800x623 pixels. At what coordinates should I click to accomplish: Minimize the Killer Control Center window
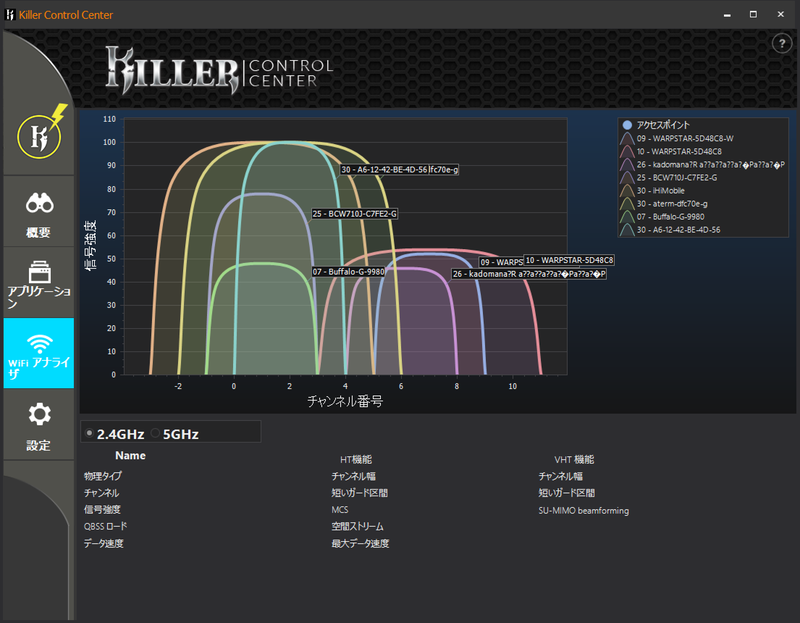pyautogui.click(x=727, y=15)
